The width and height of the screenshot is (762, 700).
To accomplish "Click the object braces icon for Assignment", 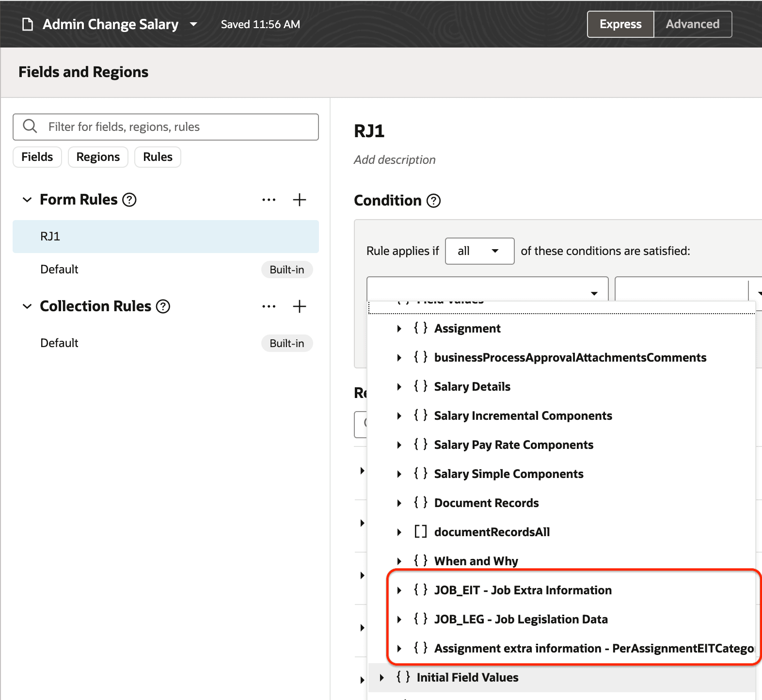I will [x=420, y=328].
